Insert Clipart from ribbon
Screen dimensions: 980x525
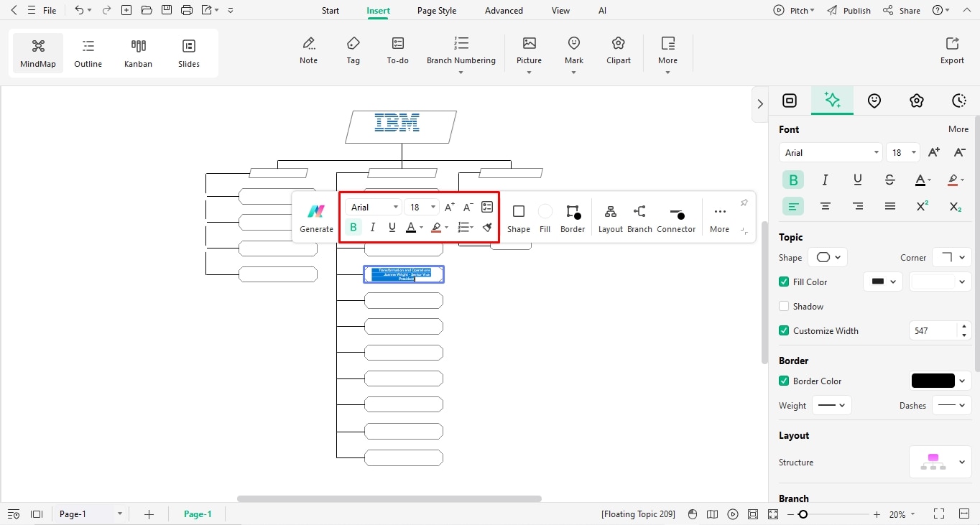(x=619, y=51)
